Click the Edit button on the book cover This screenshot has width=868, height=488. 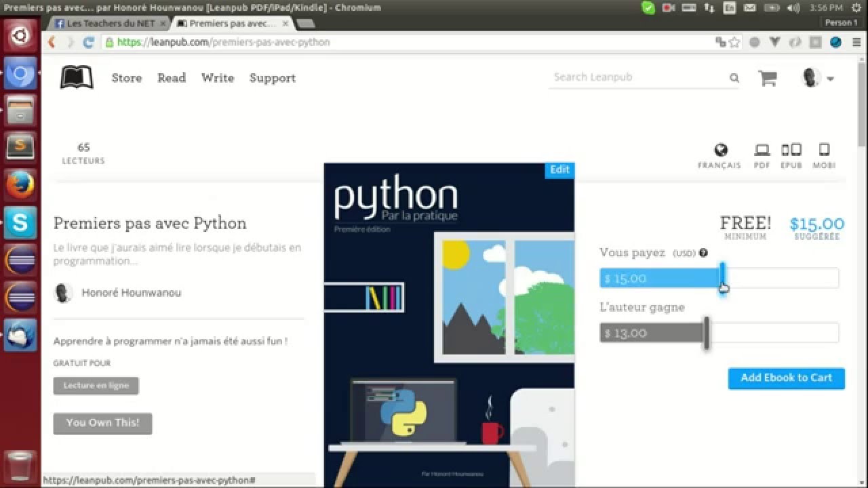click(559, 170)
